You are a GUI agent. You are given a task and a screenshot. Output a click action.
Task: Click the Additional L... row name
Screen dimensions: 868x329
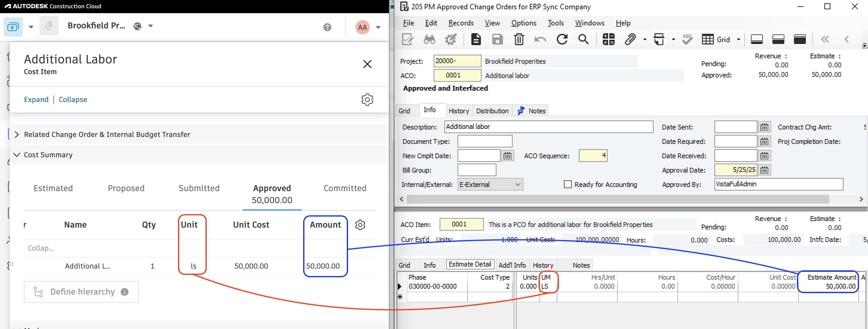88,266
